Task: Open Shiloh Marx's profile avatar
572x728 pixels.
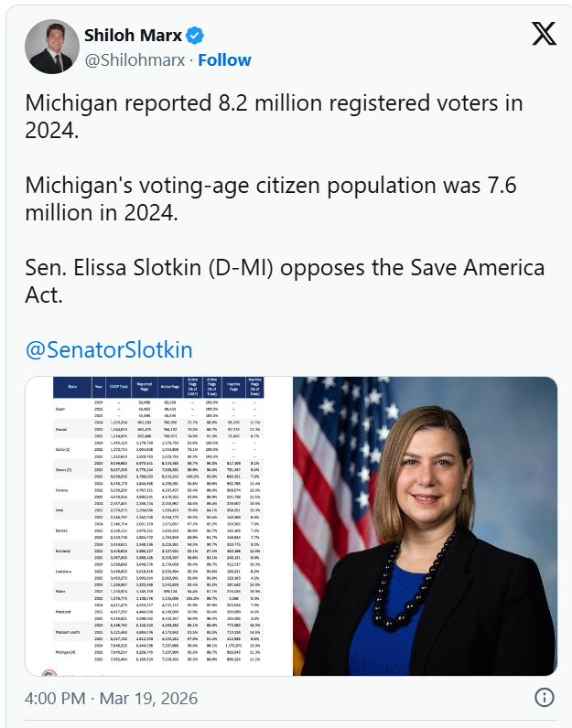Action: [51, 47]
